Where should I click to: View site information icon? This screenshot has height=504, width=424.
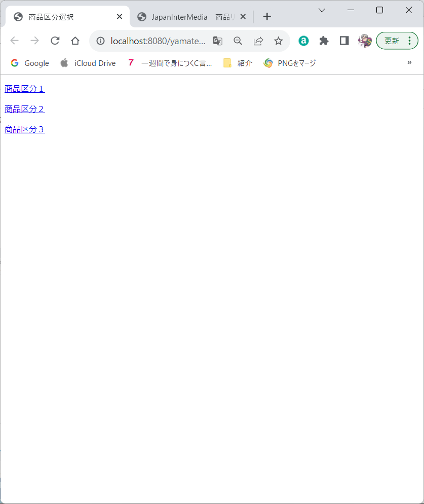tap(100, 41)
